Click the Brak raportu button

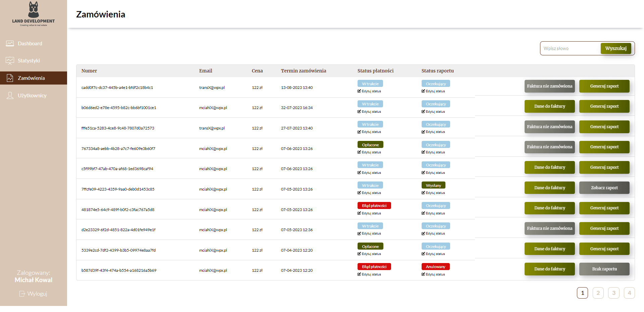[604, 269]
